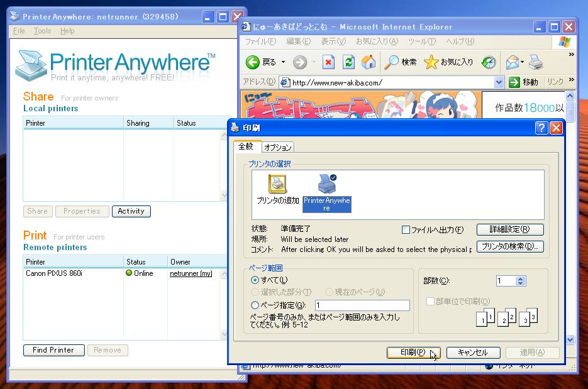588x389 pixels.
Task: Open IE Search magnifier tool
Action: point(392,62)
